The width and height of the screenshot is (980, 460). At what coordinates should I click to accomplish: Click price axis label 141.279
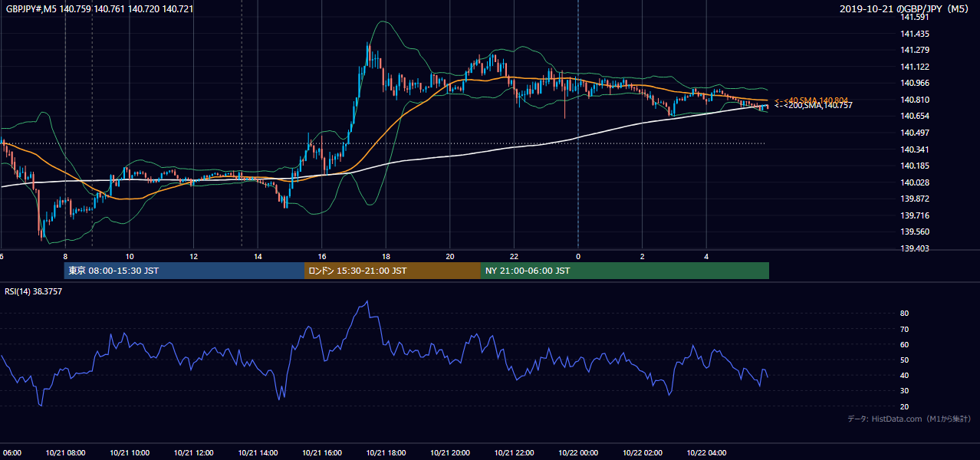click(x=915, y=50)
